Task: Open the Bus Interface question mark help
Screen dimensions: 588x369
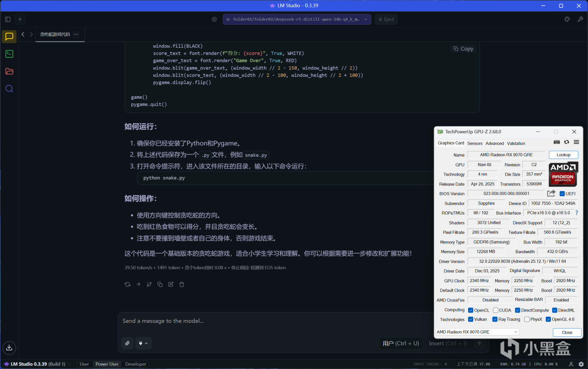Action: click(577, 213)
